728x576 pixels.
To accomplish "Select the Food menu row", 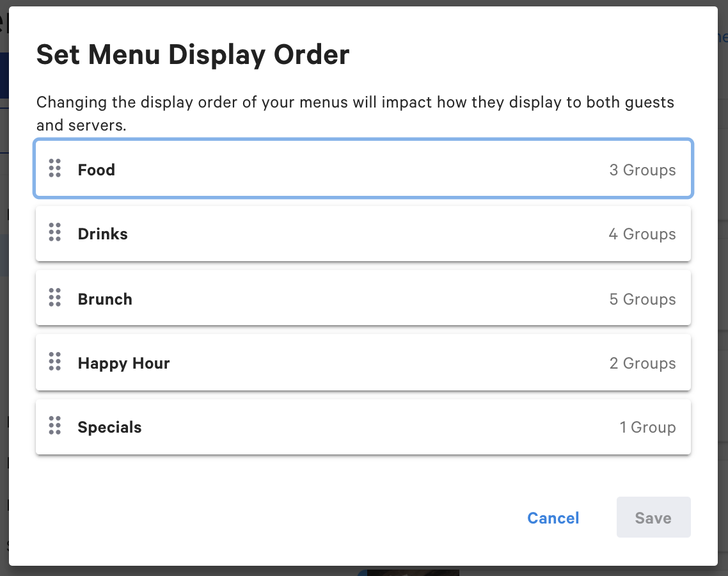I will coord(320,169).
